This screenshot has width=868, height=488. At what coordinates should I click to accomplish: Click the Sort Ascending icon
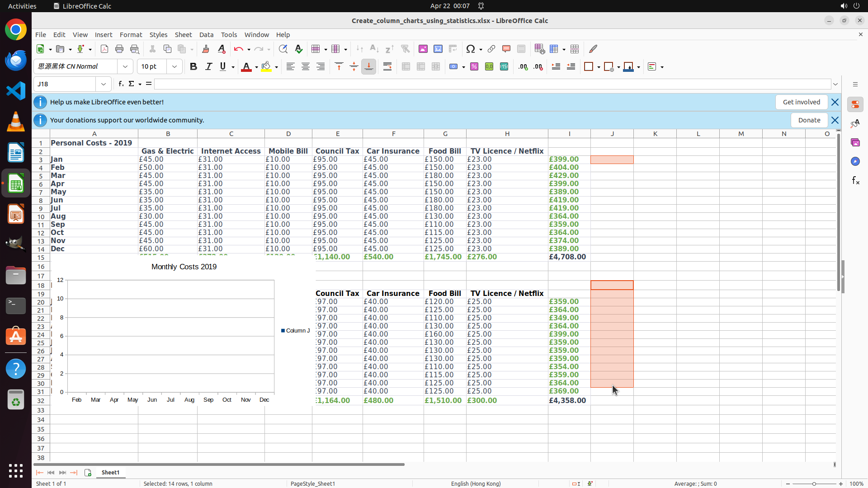point(374,49)
